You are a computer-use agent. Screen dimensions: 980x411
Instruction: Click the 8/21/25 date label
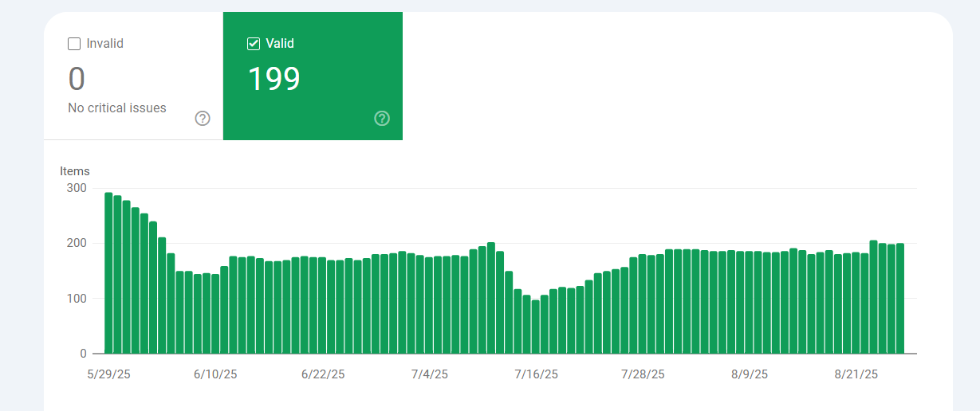coord(856,374)
